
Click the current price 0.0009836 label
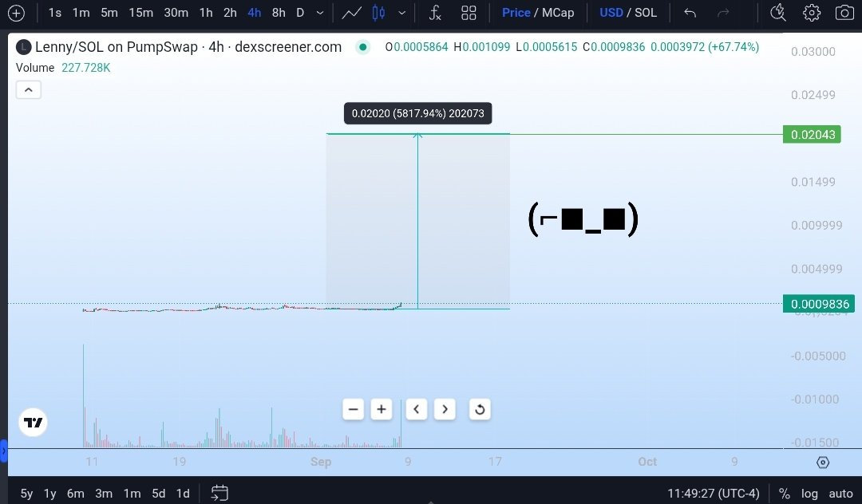[819, 304]
